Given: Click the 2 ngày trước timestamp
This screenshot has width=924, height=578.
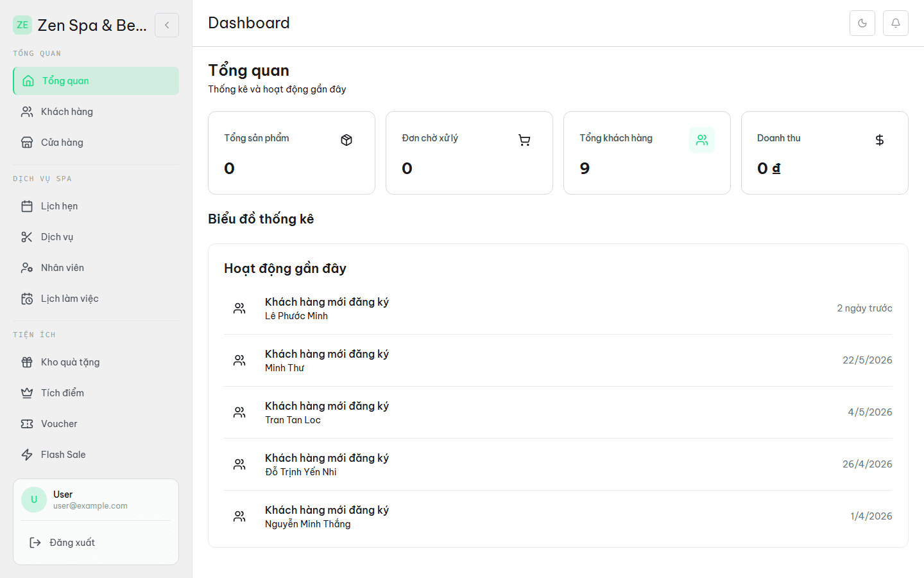Looking at the screenshot, I should 864,308.
